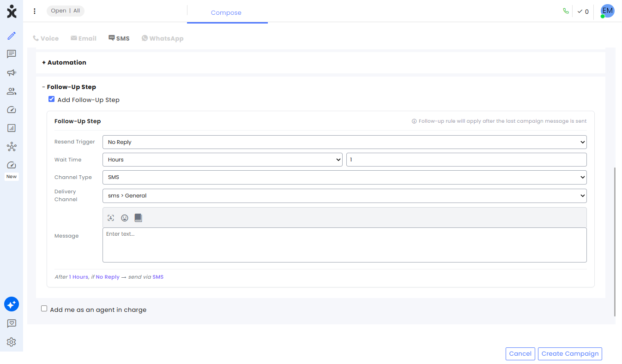Image resolution: width=622 pixels, height=364 pixels.
Task: Open the Wait Time Hours dropdown
Action: point(223,160)
